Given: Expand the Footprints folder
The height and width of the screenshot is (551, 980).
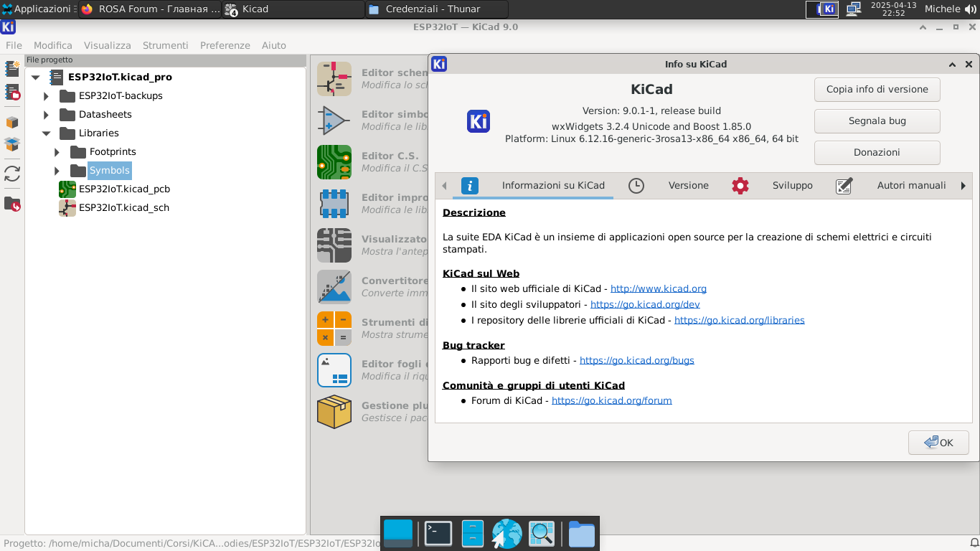Looking at the screenshot, I should point(57,152).
